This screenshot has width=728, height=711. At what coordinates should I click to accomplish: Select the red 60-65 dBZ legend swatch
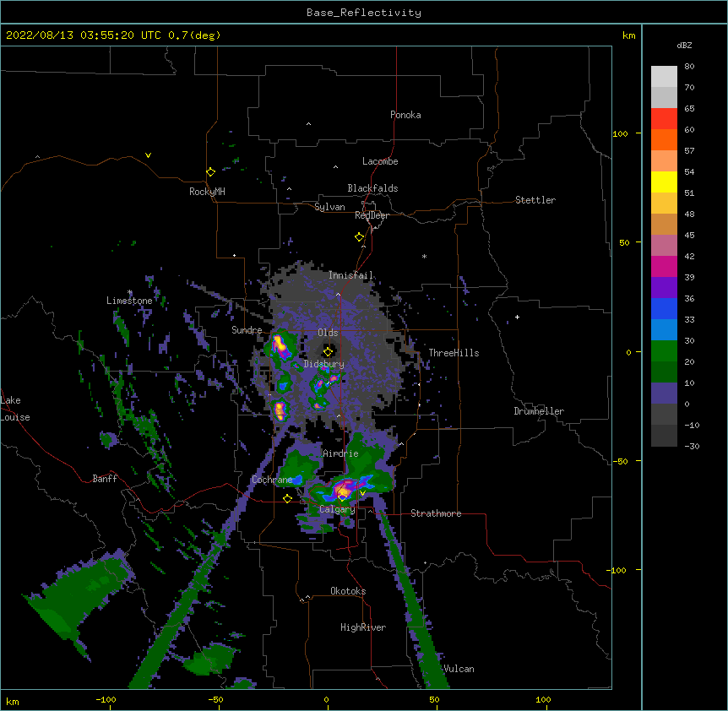pos(664,119)
